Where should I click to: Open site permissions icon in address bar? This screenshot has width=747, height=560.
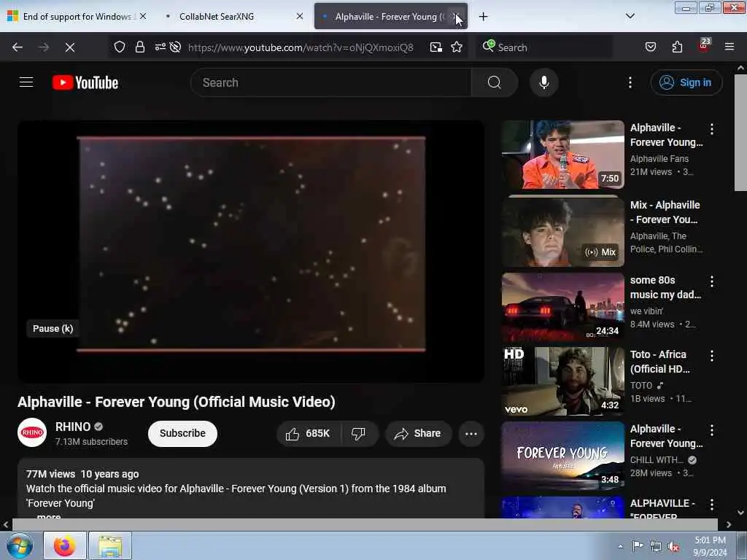click(x=160, y=47)
